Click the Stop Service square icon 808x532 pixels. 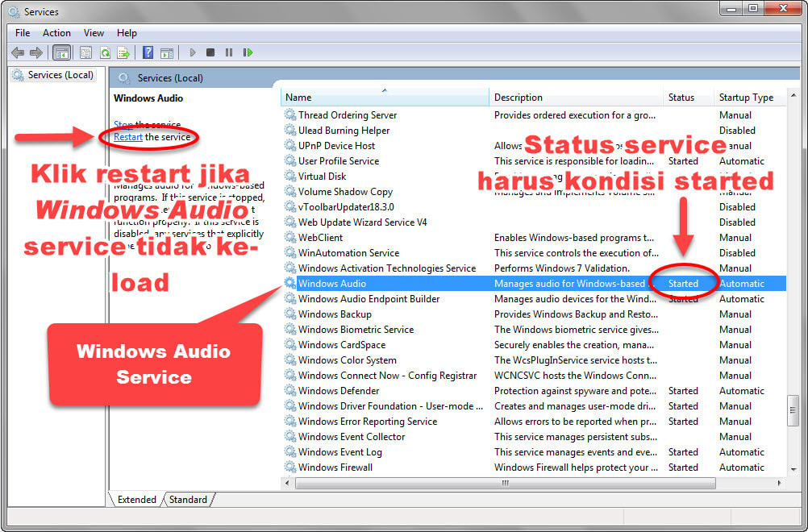[210, 52]
